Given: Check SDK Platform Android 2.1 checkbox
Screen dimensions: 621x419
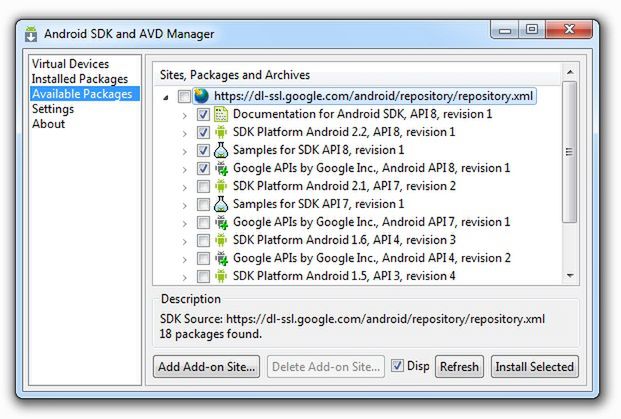Looking at the screenshot, I should (x=203, y=187).
